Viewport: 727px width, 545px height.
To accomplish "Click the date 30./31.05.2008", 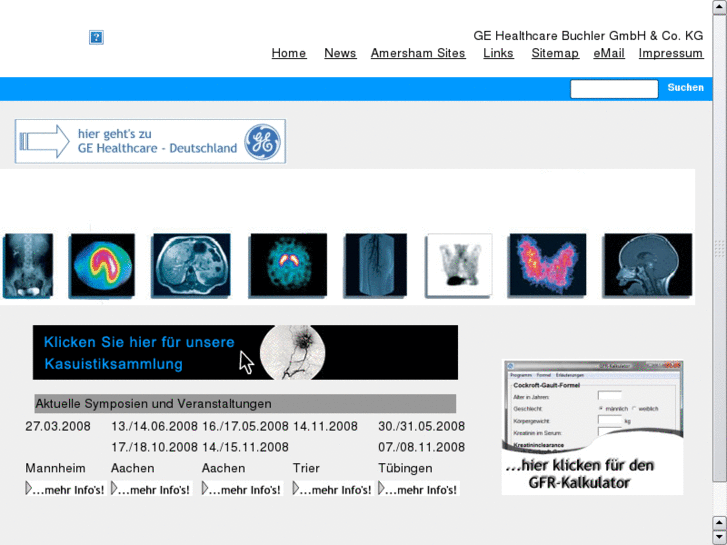I will click(x=421, y=426).
